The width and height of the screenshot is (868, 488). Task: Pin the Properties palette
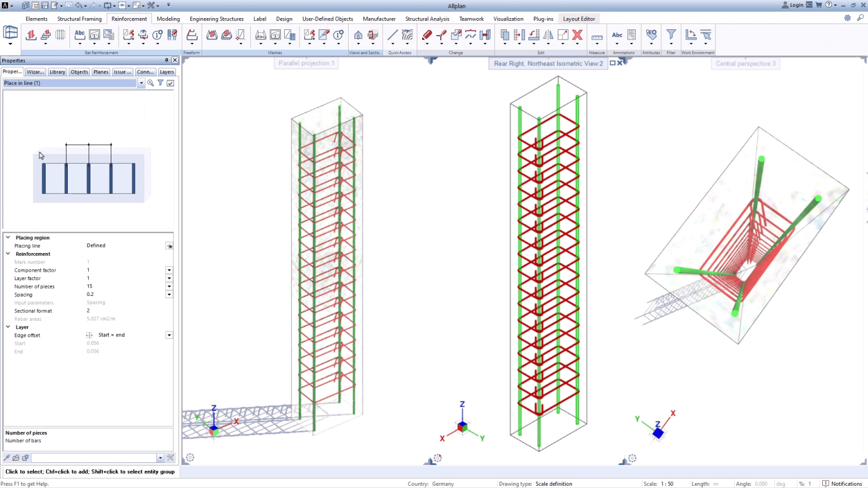(x=166, y=60)
